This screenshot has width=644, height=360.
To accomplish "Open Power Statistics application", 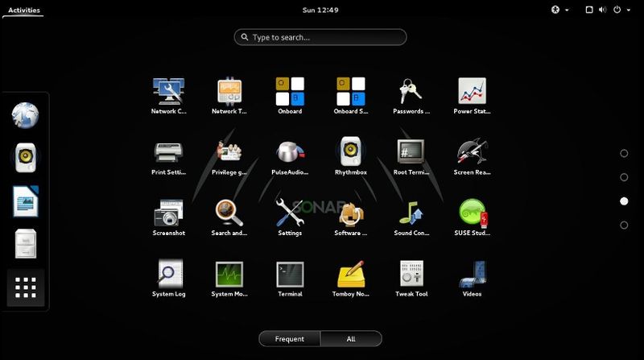I will (x=472, y=95).
